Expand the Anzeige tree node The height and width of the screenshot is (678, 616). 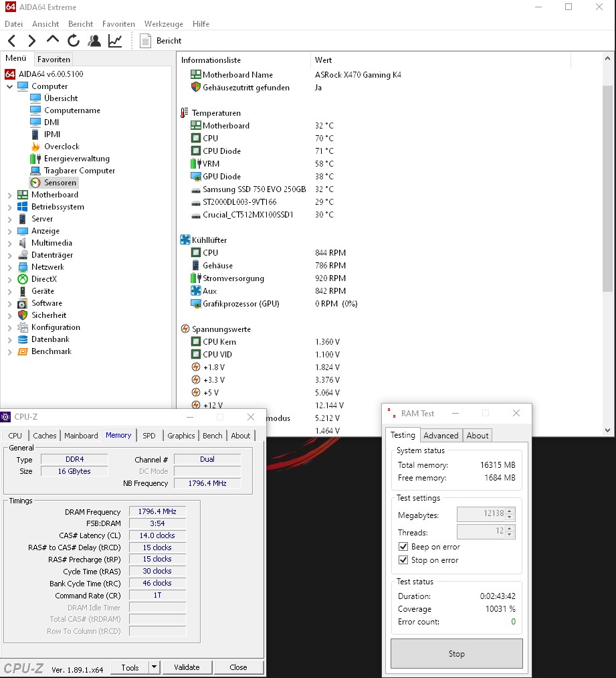point(9,232)
